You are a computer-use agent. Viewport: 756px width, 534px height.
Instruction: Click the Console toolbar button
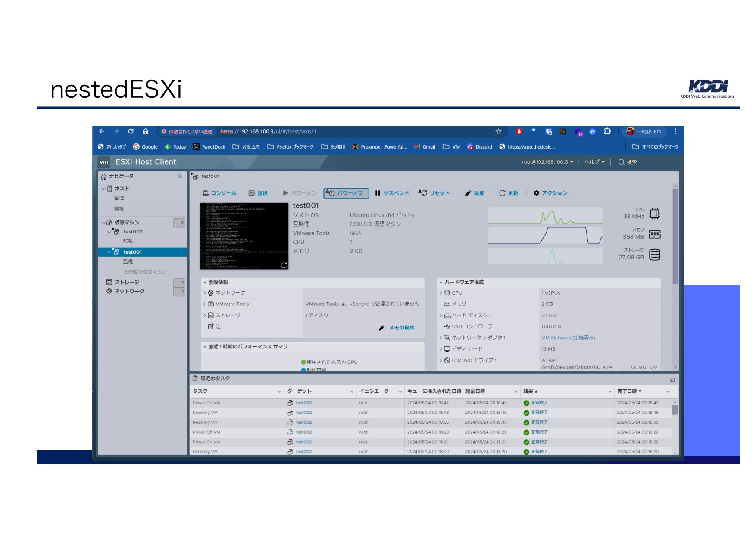pos(219,193)
